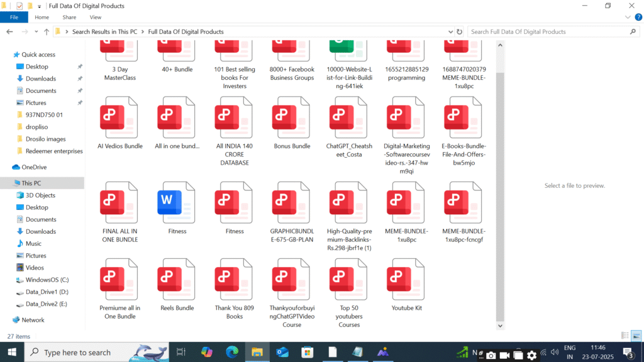
Task: Open the Reels Bundle file
Action: pyautogui.click(x=177, y=282)
